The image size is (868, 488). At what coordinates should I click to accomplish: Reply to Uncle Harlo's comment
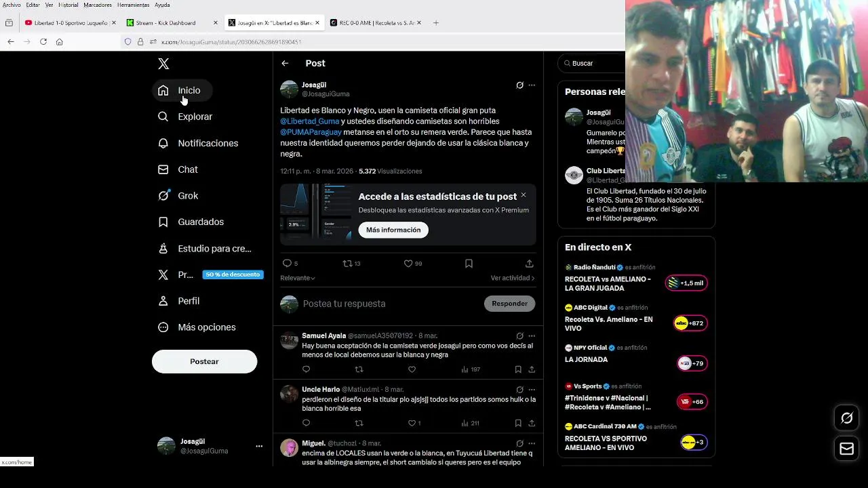point(306,423)
